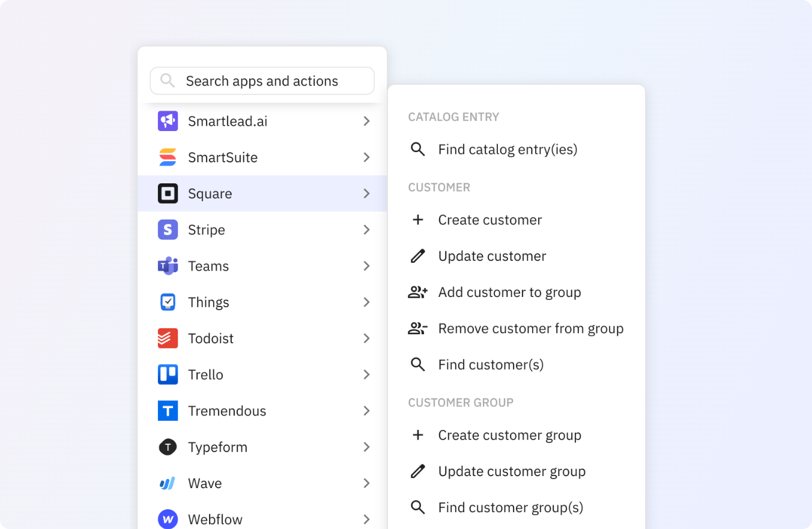Open the Typeform app entry
812x529 pixels.
tap(262, 447)
